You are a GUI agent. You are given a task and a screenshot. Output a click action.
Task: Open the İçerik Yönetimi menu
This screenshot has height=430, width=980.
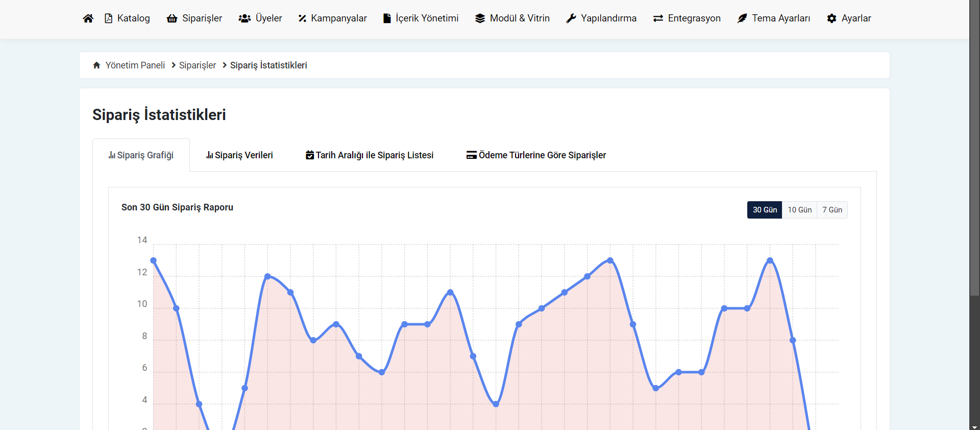(x=421, y=18)
